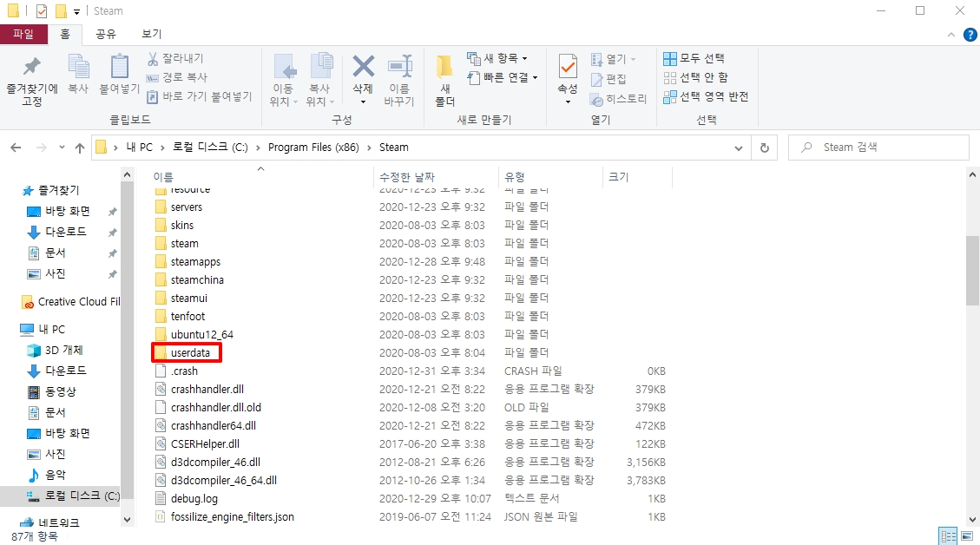Image resolution: width=980 pixels, height=545 pixels.
Task: Select crashhandler.dll file
Action: (207, 390)
